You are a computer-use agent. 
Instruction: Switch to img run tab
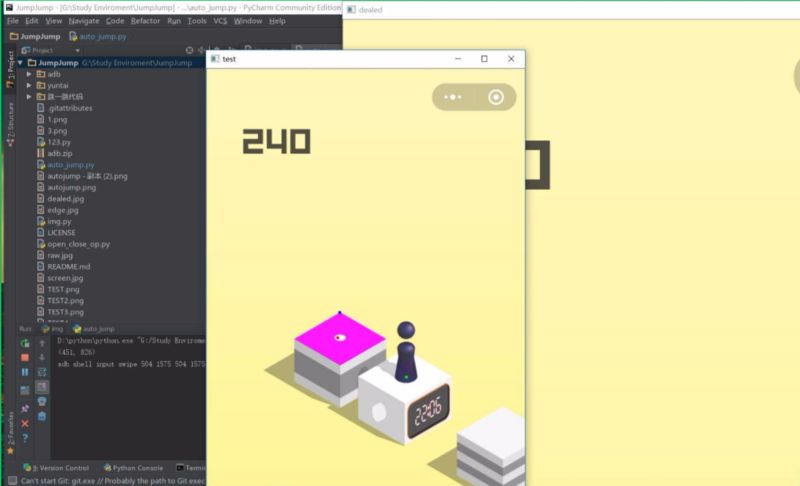point(53,329)
